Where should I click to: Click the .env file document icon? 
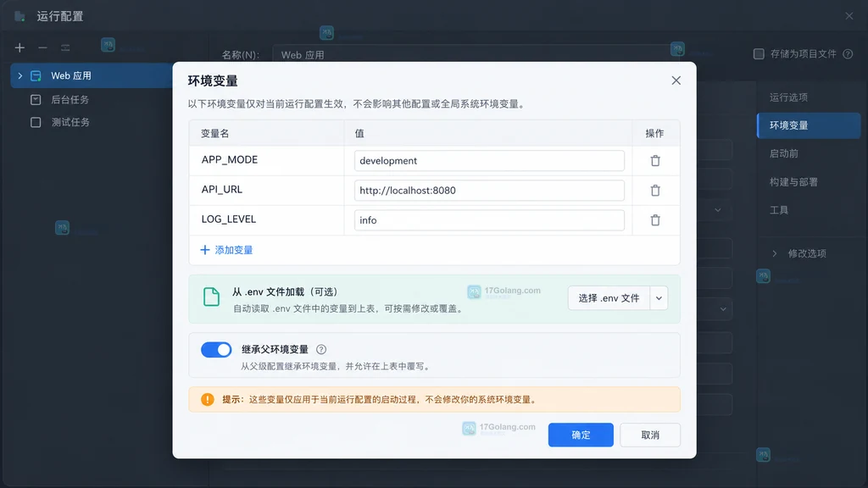211,297
